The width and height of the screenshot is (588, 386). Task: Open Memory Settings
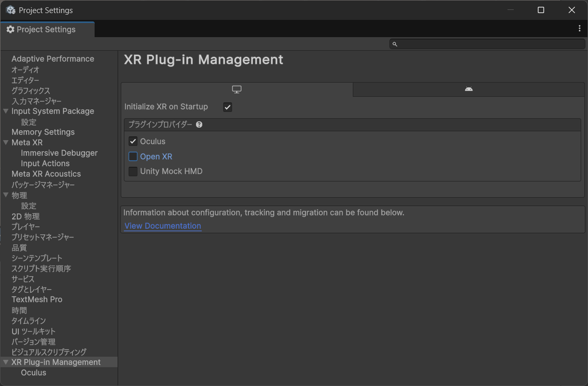[x=43, y=132]
